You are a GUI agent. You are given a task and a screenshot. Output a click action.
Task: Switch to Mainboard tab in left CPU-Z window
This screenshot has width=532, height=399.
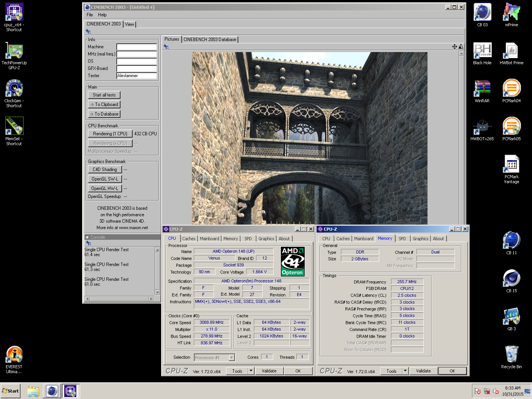[209, 239]
